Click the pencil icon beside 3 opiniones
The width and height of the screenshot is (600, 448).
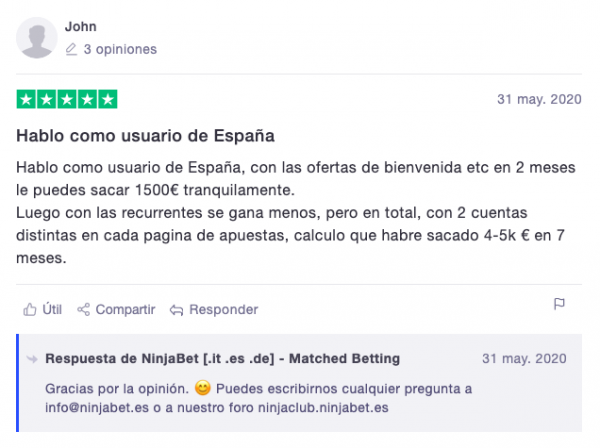(71, 49)
